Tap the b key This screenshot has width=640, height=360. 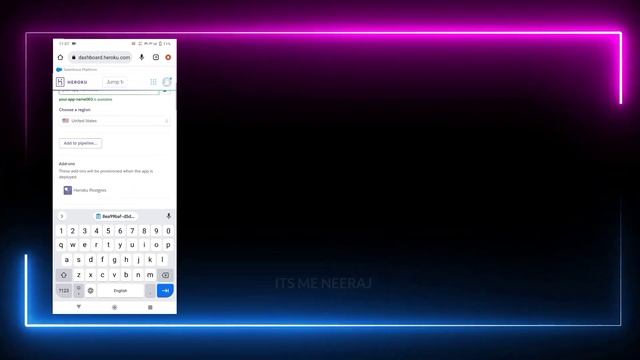(x=126, y=275)
